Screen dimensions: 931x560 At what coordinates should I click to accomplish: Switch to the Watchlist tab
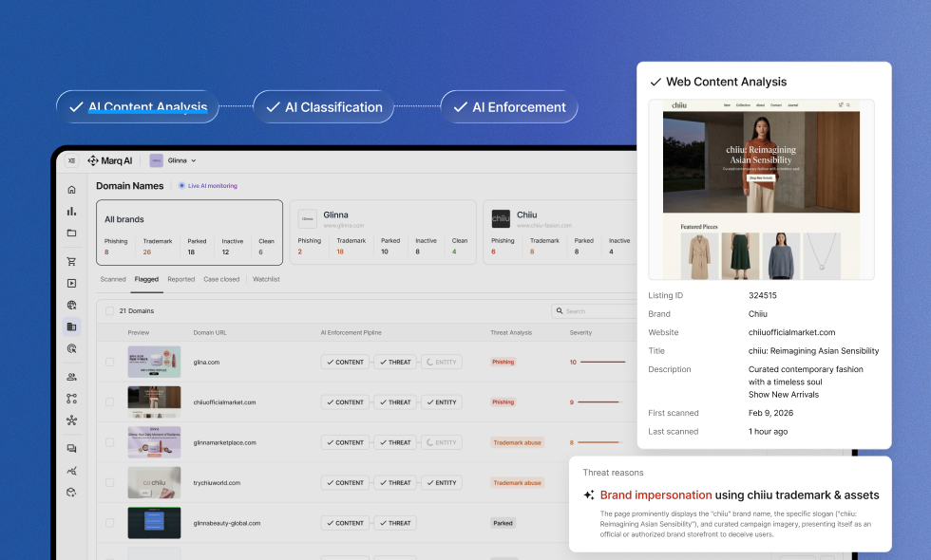point(266,279)
